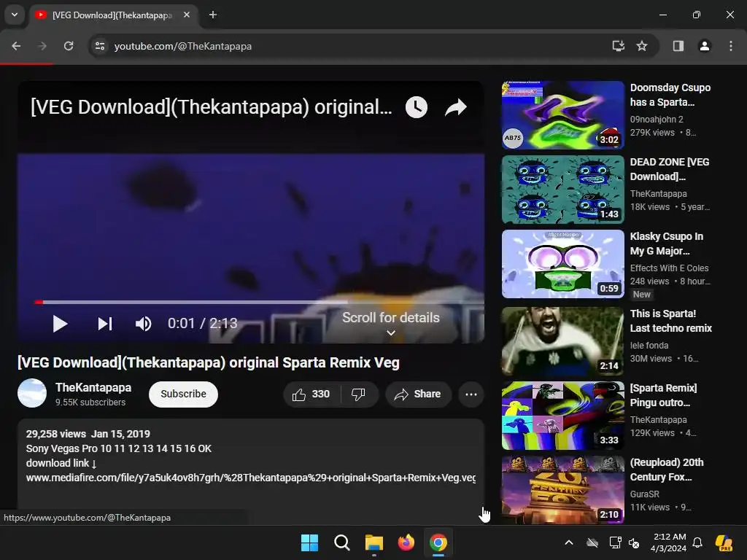
Task: Open the Klasky Csupo In My G Major thumbnail
Action: (x=562, y=264)
